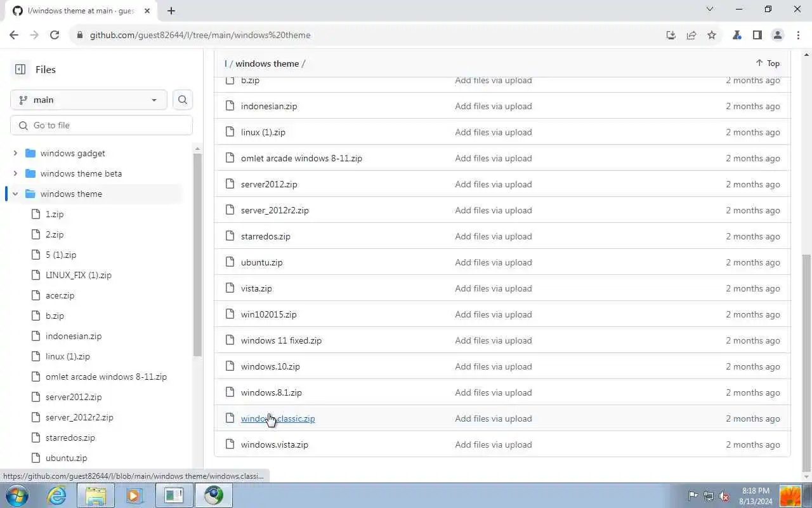Open the Chrome extensions/labs flask icon
This screenshot has width=812, height=508.
tap(737, 35)
